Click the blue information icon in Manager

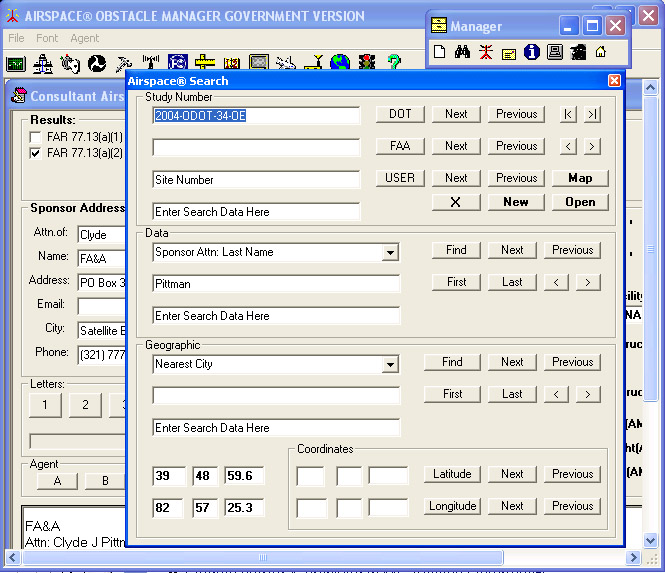click(x=531, y=52)
